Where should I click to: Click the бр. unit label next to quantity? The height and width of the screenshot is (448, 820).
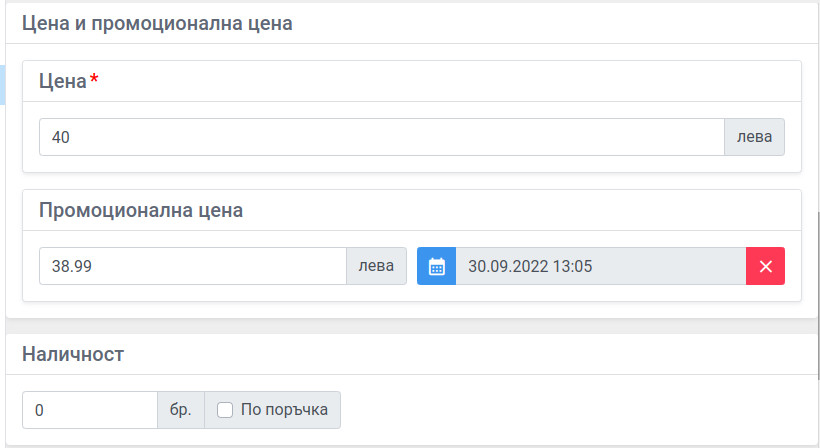180,410
